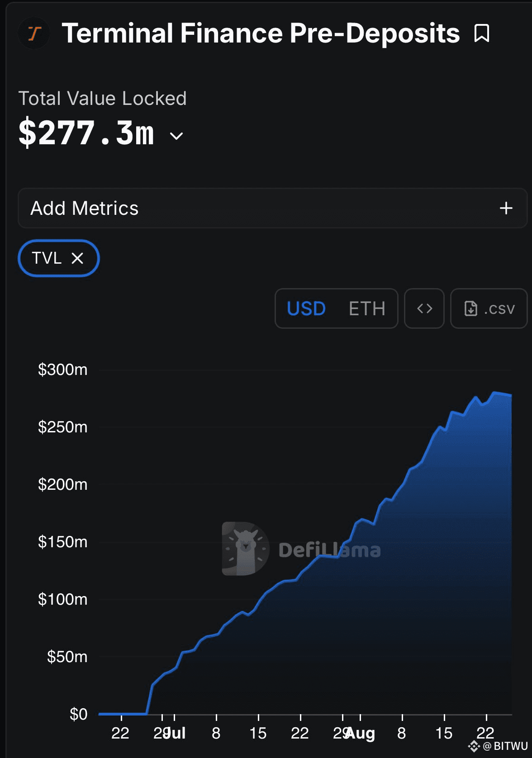This screenshot has height=758, width=532.
Task: Click the Terminal Finance Pre-Deposits title
Action: click(261, 33)
